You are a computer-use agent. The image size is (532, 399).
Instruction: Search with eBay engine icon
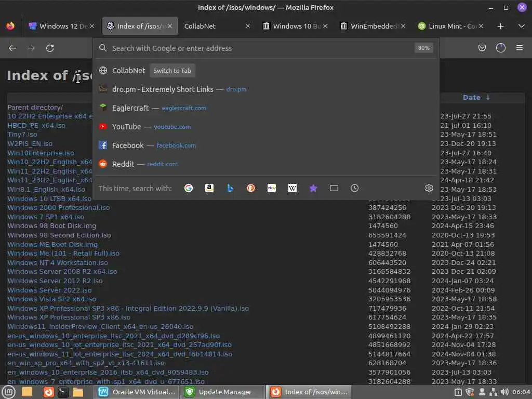[271, 188]
